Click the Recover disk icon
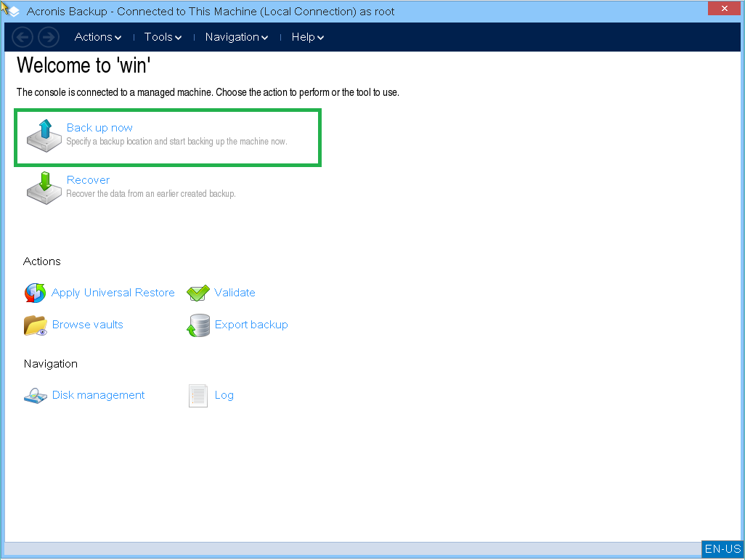The width and height of the screenshot is (745, 560). [44, 188]
